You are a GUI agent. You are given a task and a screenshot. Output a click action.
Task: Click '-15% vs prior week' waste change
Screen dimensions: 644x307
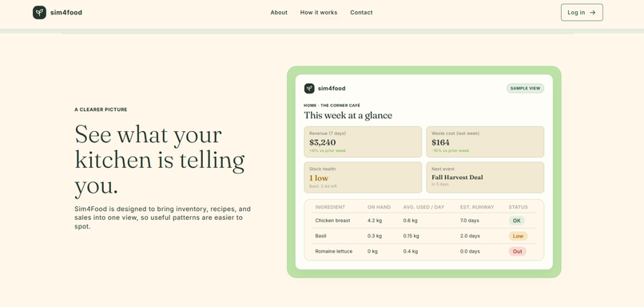point(450,151)
